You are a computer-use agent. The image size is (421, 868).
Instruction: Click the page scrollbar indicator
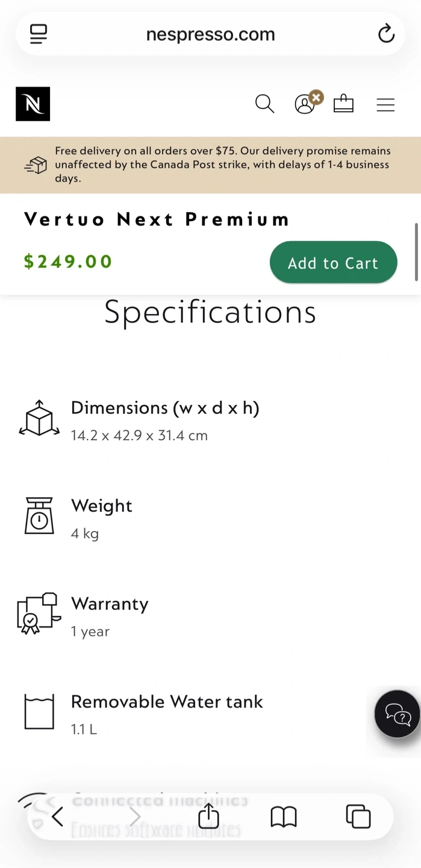pos(416,251)
